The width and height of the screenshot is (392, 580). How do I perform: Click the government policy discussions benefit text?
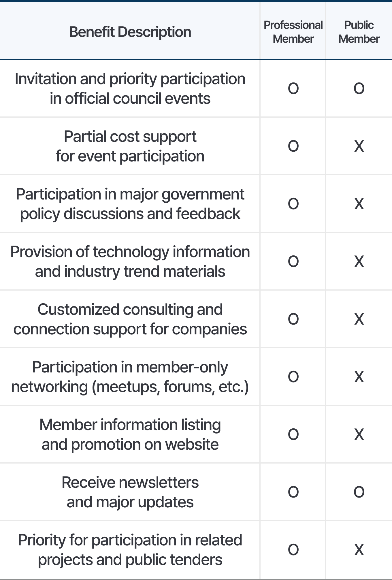(x=130, y=204)
